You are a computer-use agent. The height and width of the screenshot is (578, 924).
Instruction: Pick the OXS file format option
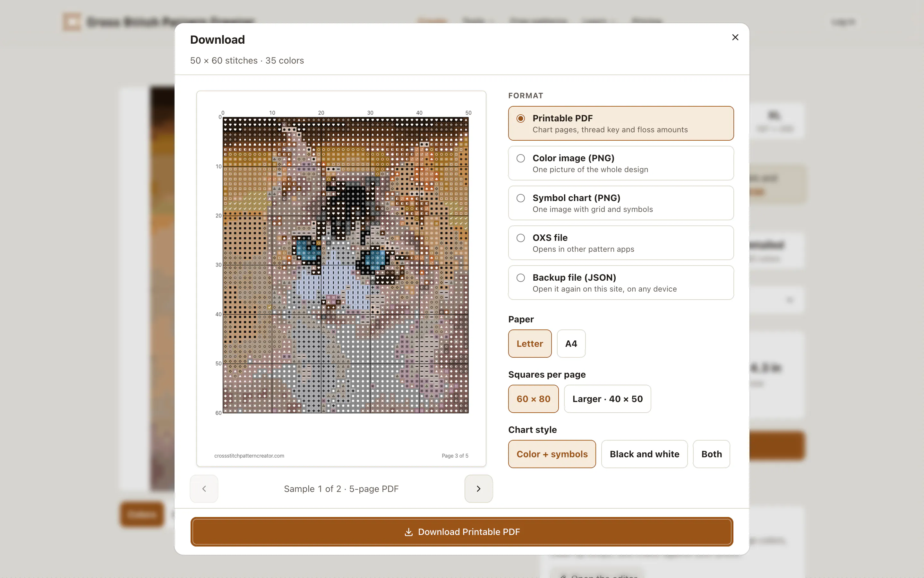621,243
